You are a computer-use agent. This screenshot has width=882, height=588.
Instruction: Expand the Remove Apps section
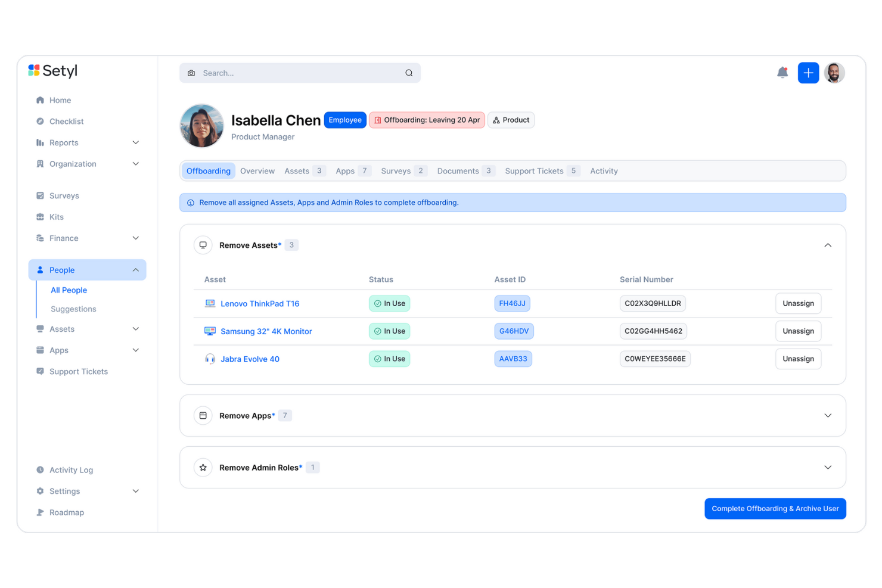click(x=828, y=415)
